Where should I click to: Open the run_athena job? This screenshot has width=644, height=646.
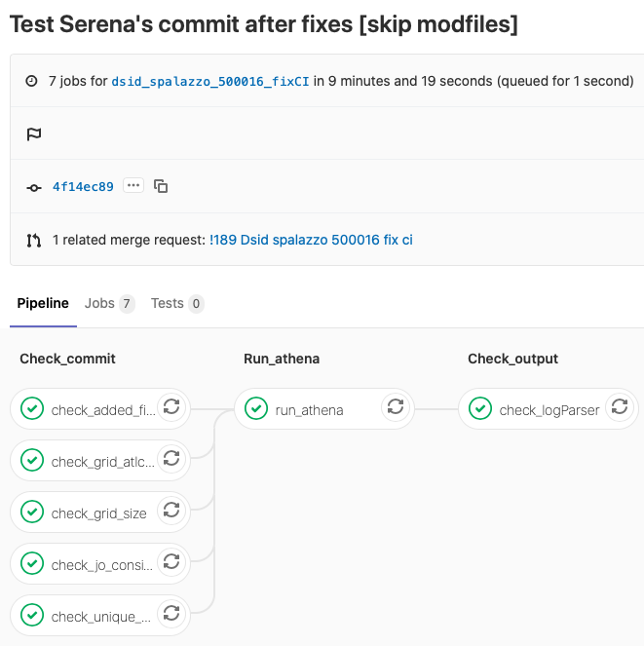309,410
